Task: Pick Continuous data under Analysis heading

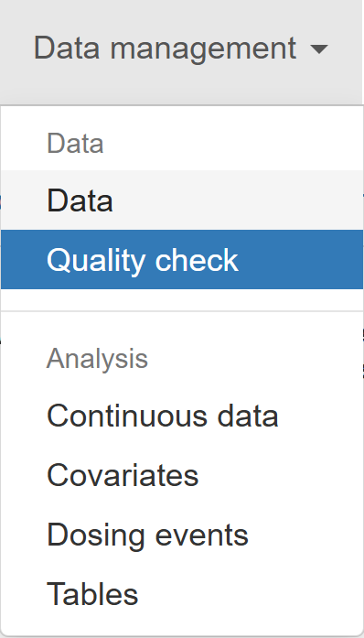Action: click(x=182, y=416)
